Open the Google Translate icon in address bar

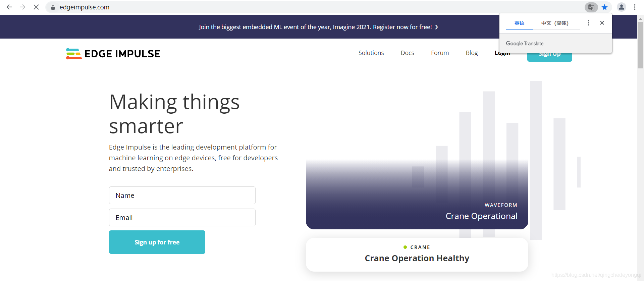[591, 7]
